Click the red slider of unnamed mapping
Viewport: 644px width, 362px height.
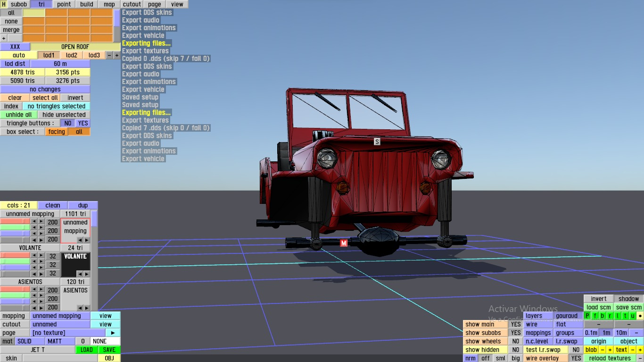pos(15,221)
